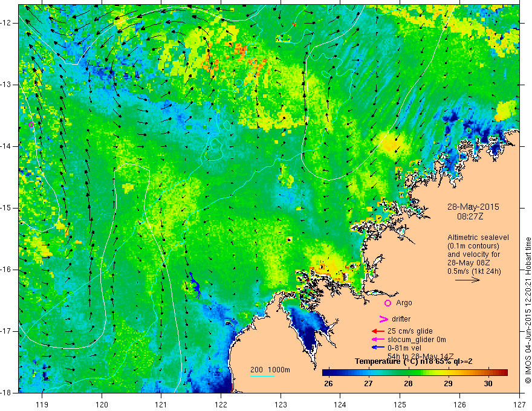Click the '0-81m vel' label
Viewport: 532px width, 411px height.
coord(404,348)
